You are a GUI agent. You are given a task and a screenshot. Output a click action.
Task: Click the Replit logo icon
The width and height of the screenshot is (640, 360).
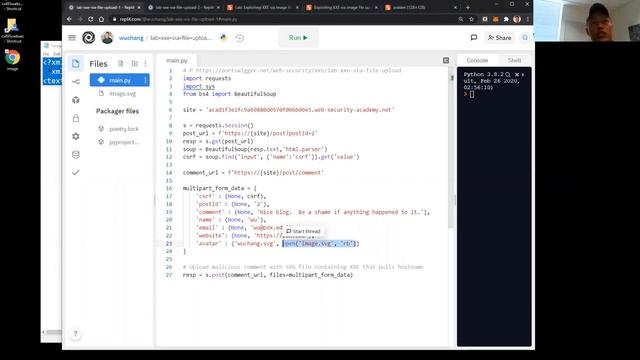click(x=89, y=38)
